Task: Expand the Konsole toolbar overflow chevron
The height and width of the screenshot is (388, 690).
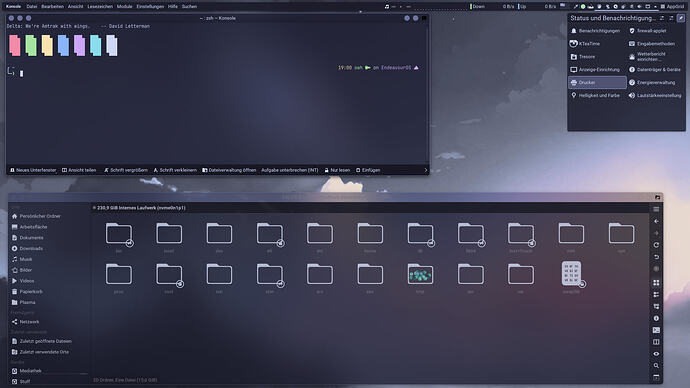Action: 426,170
